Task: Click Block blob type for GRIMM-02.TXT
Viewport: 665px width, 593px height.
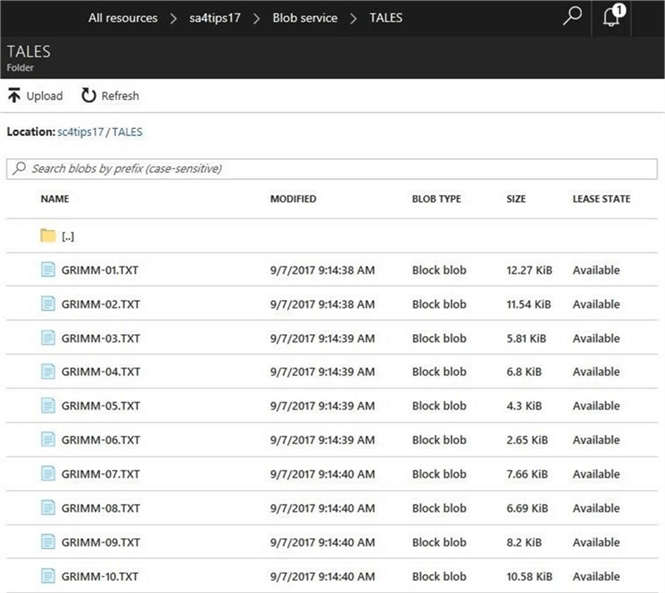Action: [x=439, y=304]
